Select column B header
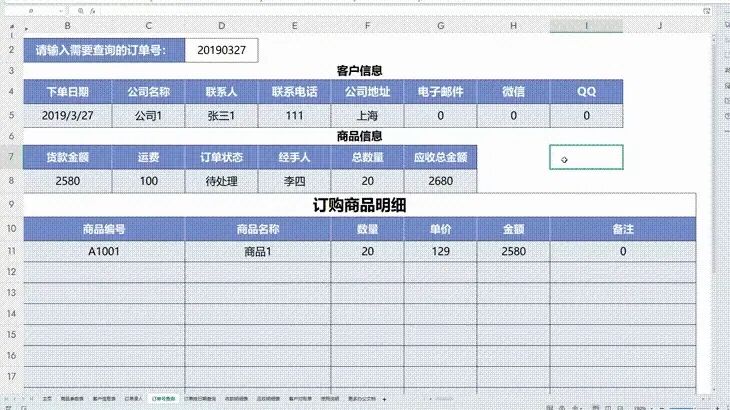730x410 pixels. (x=67, y=25)
